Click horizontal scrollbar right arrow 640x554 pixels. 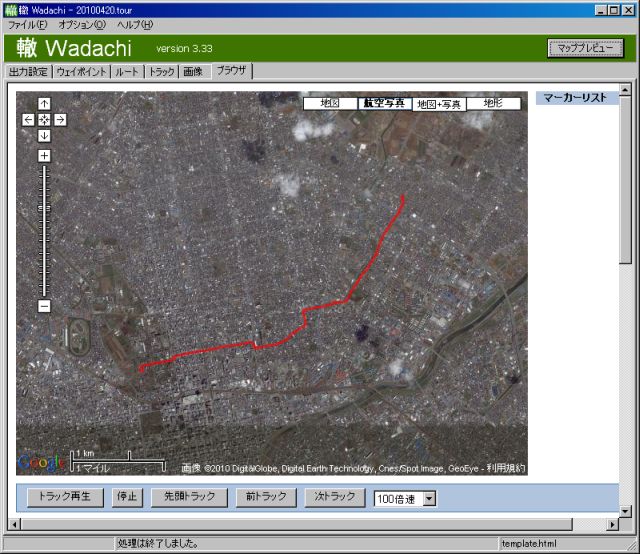click(x=612, y=524)
